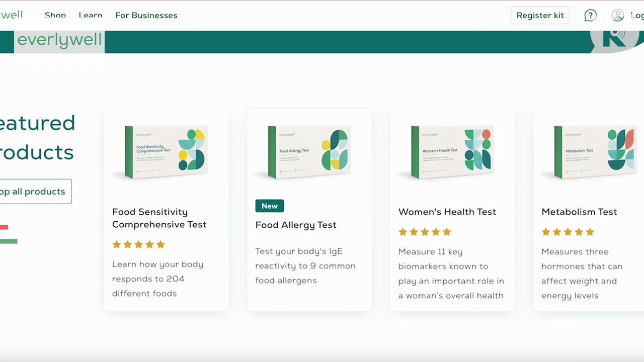The height and width of the screenshot is (362, 644).
Task: Open the Metabolism Test title link
Action: [x=579, y=212]
